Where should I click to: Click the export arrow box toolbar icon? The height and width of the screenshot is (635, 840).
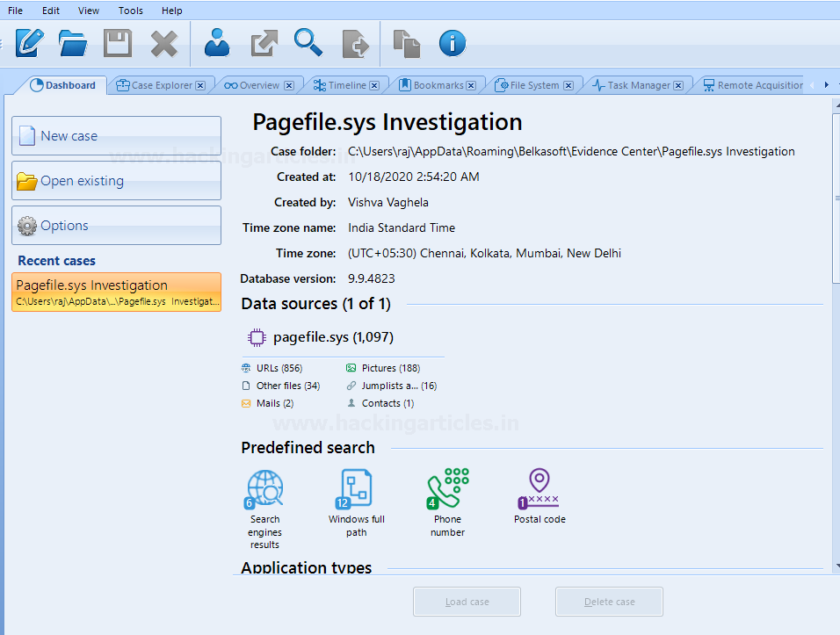[x=264, y=43]
